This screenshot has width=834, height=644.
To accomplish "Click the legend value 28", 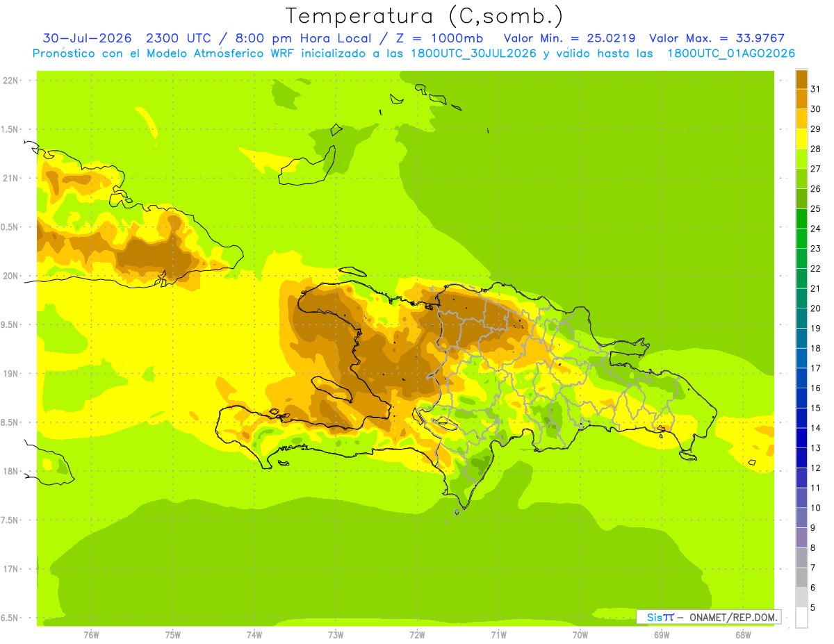I will (x=816, y=149).
